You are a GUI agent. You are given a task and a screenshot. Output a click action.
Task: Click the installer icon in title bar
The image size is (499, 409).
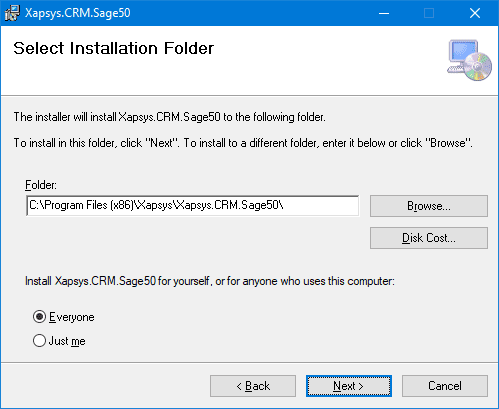coord(12,13)
